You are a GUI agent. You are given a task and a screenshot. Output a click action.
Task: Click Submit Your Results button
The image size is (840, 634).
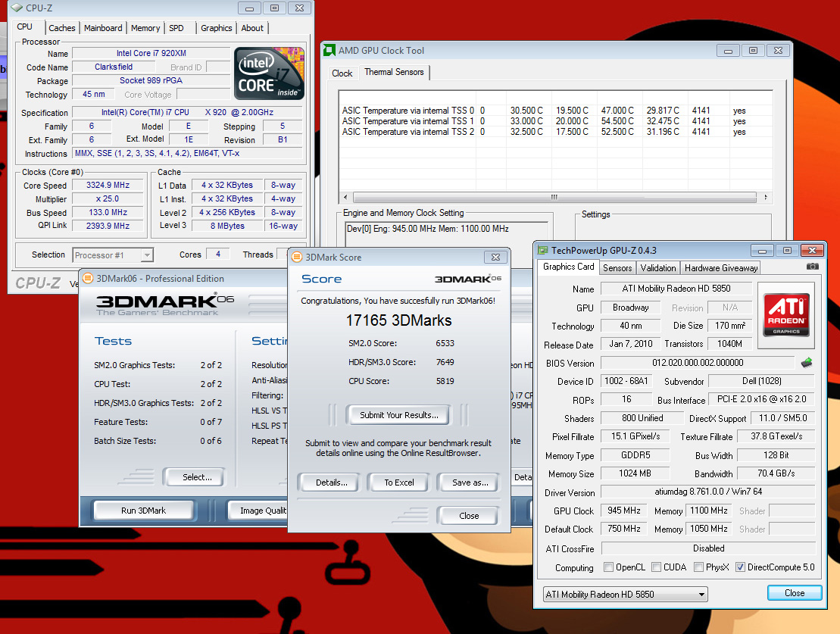coord(398,415)
